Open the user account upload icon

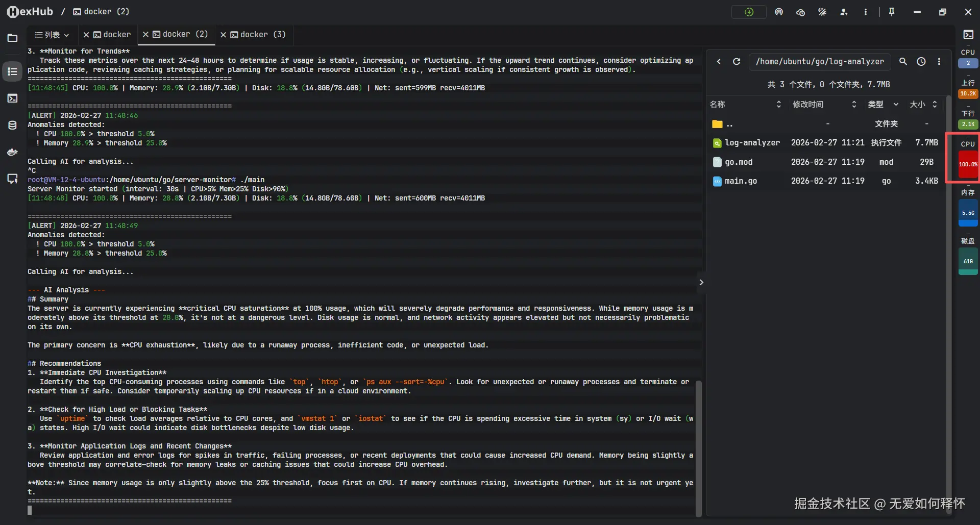[x=844, y=12]
